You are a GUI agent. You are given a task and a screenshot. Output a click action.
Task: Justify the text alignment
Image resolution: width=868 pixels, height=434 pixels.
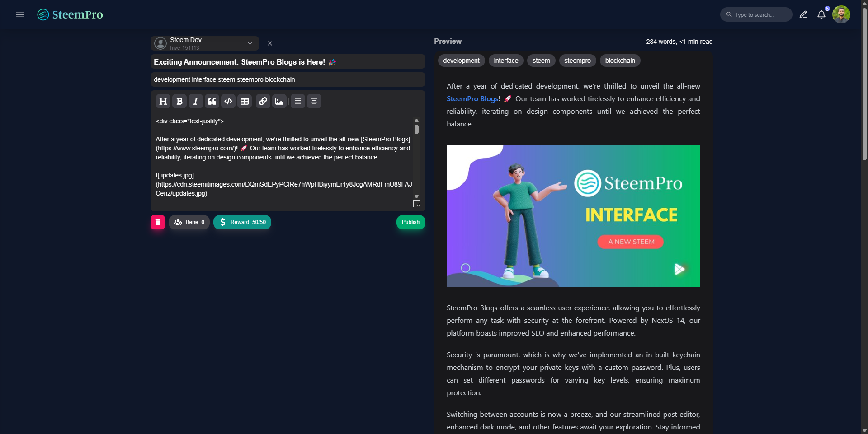pyautogui.click(x=298, y=101)
